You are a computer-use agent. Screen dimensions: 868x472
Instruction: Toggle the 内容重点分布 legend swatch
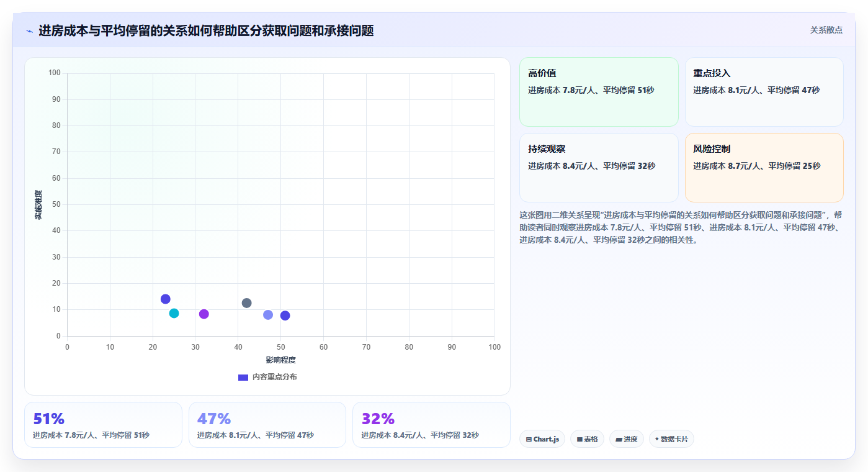point(243,378)
